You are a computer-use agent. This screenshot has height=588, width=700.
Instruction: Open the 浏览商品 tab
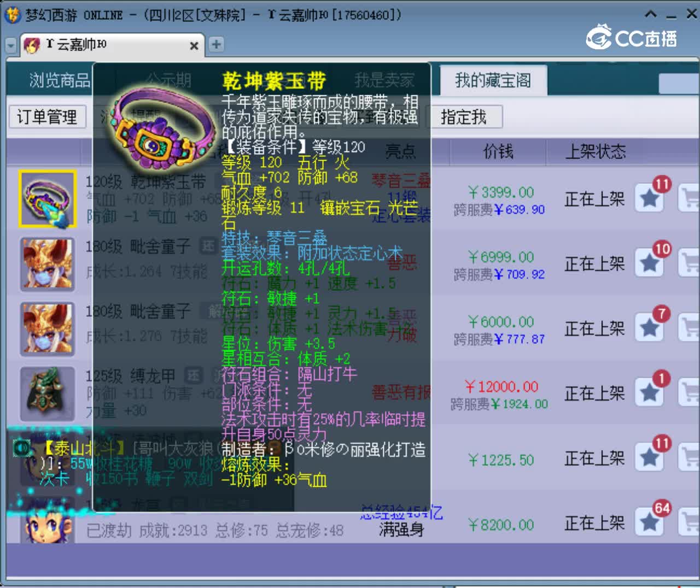pyautogui.click(x=59, y=80)
